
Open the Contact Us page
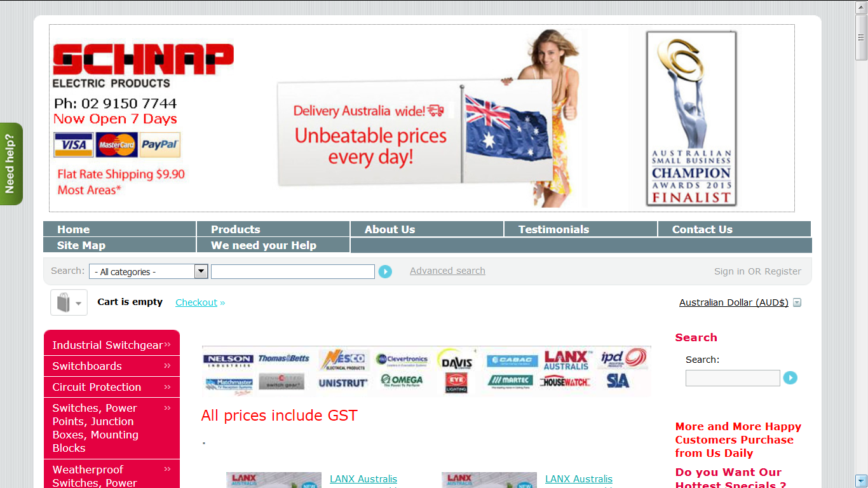point(735,229)
